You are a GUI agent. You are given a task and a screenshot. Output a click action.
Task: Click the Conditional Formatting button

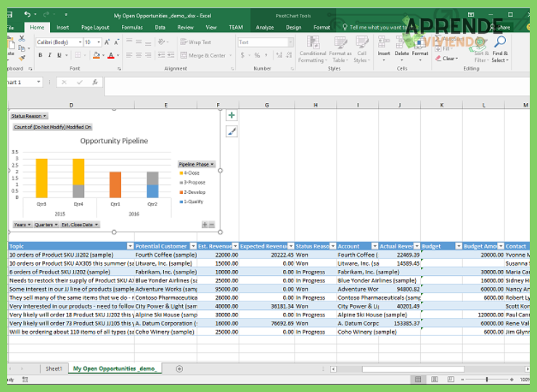point(313,49)
